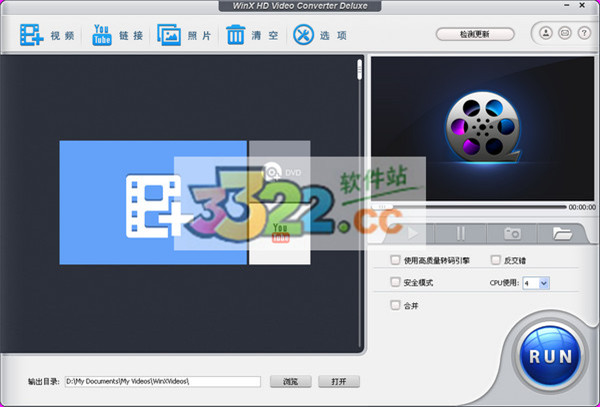Click the preview seek slider track
Screen dimensions: 600x407
tap(468, 207)
